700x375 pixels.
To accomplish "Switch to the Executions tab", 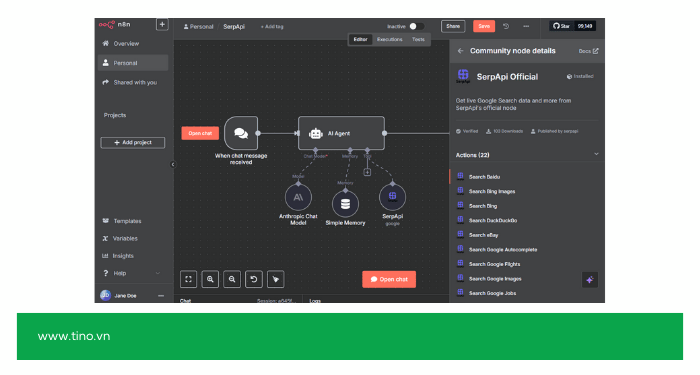I will [389, 39].
